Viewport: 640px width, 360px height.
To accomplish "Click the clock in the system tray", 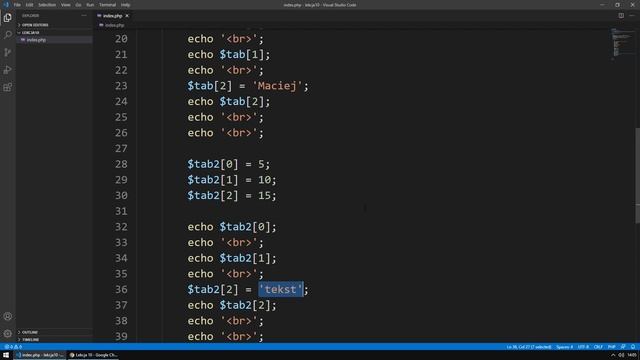I will pyautogui.click(x=632, y=355).
